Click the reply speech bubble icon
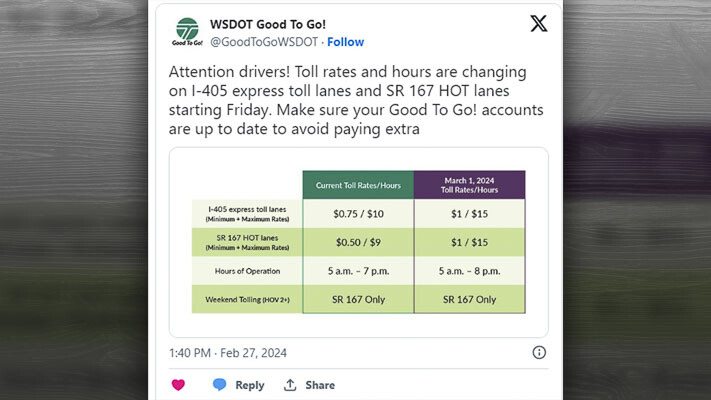The height and width of the screenshot is (400, 711). [219, 385]
